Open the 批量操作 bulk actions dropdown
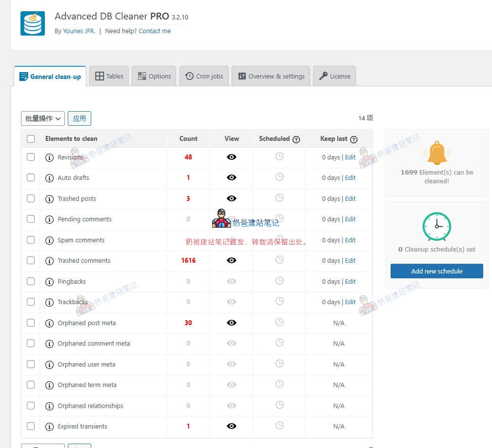This screenshot has height=448, width=492. (43, 118)
